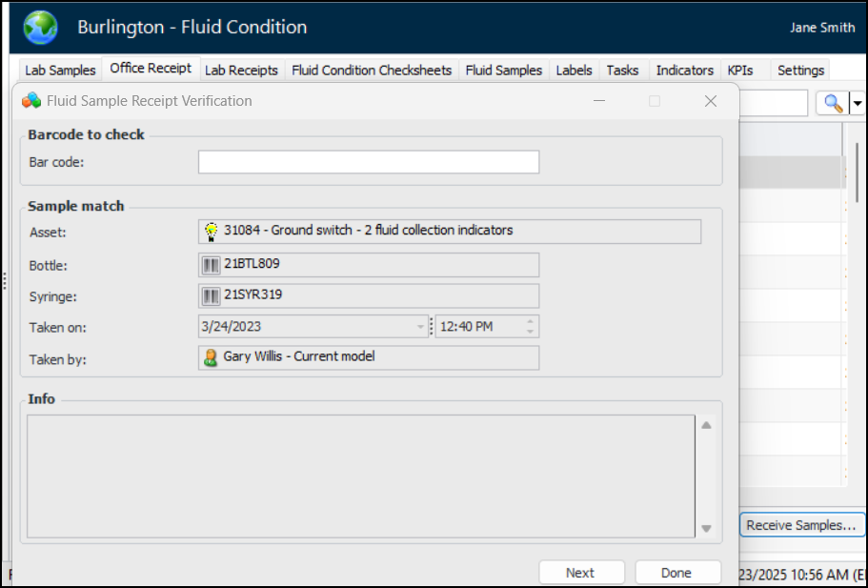
Task: Click the barcode icon beside syringe 21SYR319
Action: (x=211, y=296)
